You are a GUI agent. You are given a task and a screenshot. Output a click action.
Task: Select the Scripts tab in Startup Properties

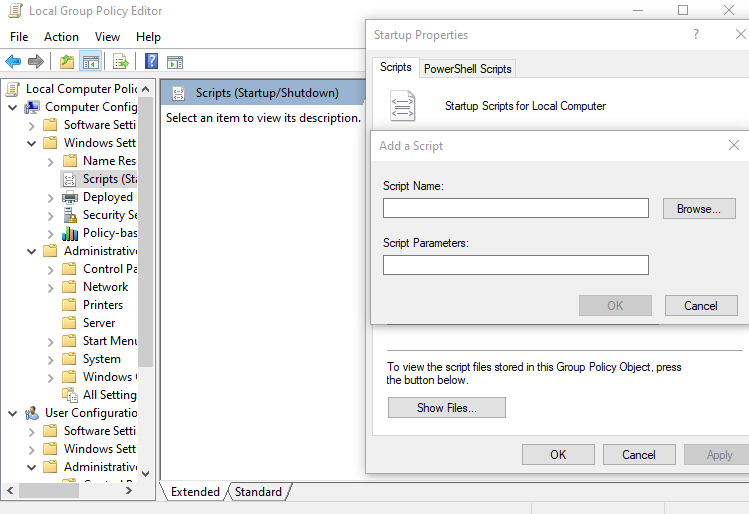396,67
